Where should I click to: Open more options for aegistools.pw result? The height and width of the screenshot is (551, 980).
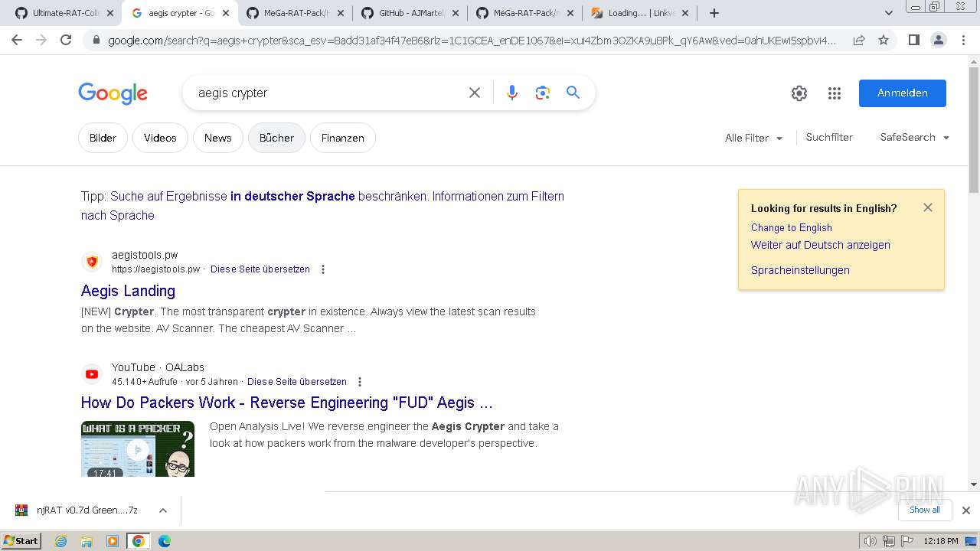pyautogui.click(x=323, y=269)
